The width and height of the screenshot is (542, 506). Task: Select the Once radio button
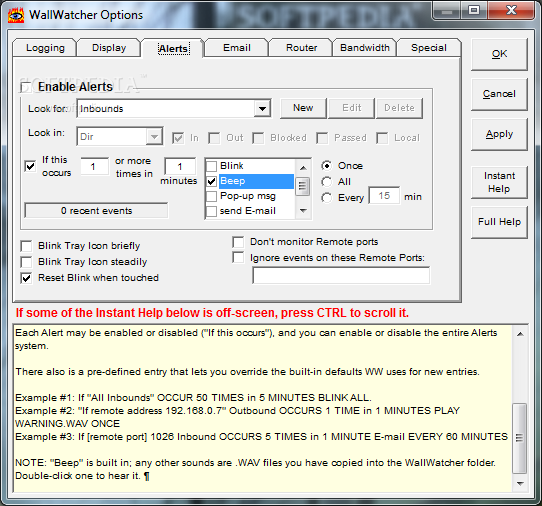(x=327, y=166)
